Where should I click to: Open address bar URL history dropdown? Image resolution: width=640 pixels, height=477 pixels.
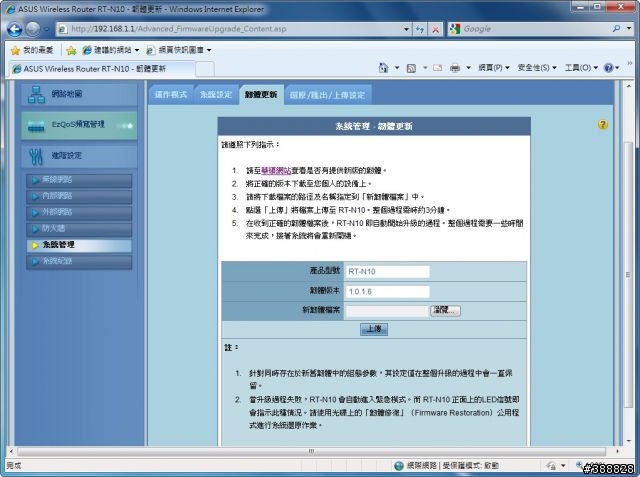[x=406, y=29]
